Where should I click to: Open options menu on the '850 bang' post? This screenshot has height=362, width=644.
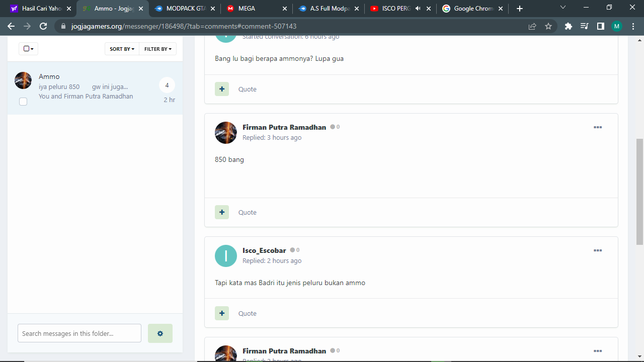coord(598,127)
